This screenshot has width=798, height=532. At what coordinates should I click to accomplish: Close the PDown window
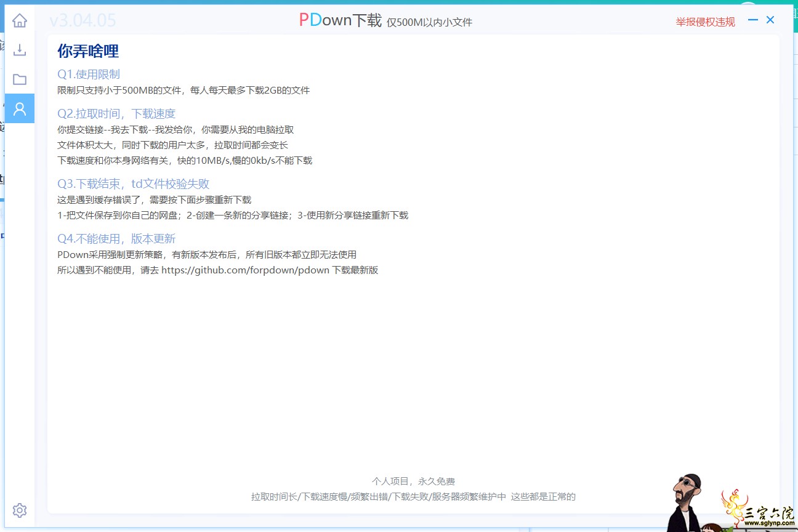click(x=770, y=20)
